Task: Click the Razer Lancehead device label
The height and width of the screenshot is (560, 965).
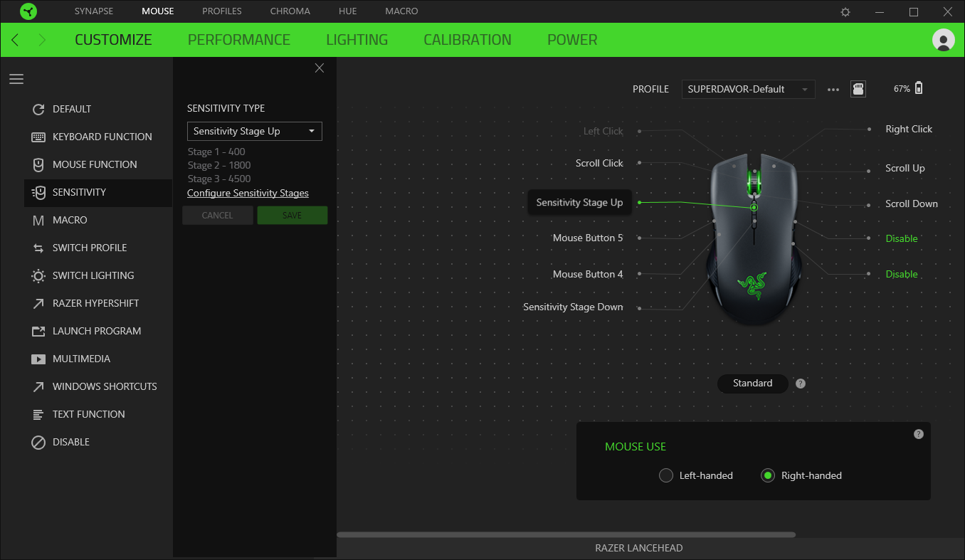Action: pos(638,549)
